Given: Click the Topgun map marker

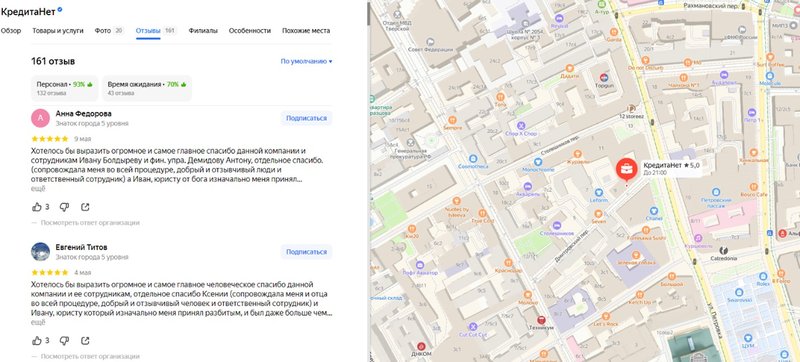Looking at the screenshot, I should pos(604,77).
